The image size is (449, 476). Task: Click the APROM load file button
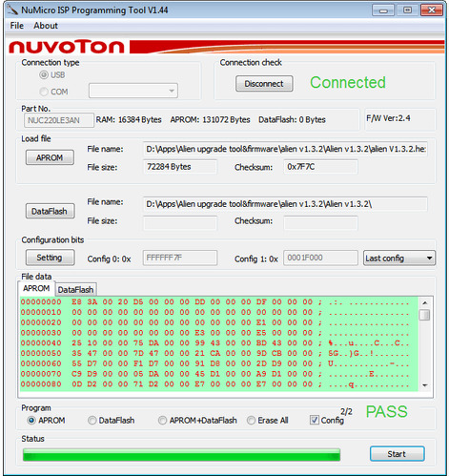click(50, 157)
